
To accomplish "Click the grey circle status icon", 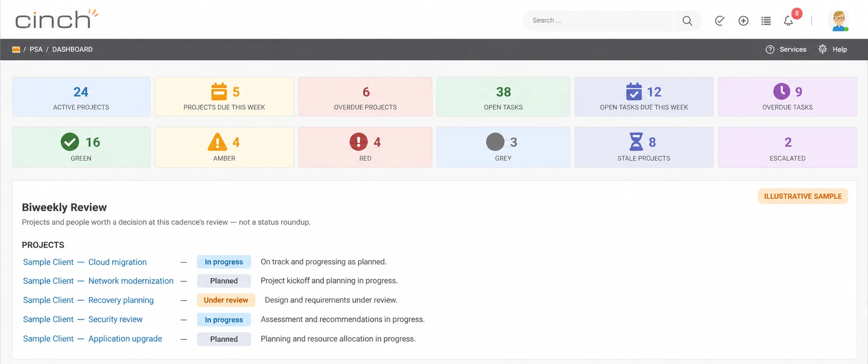I will pos(495,142).
